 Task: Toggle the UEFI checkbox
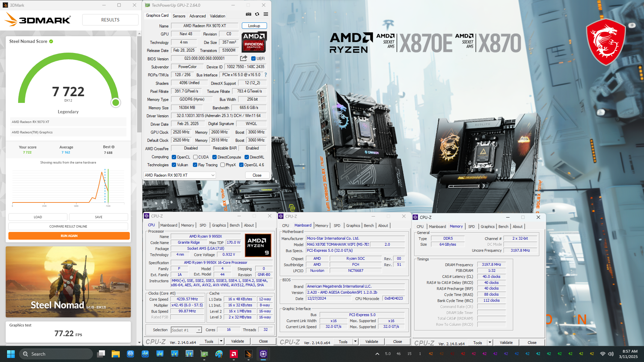(x=253, y=59)
